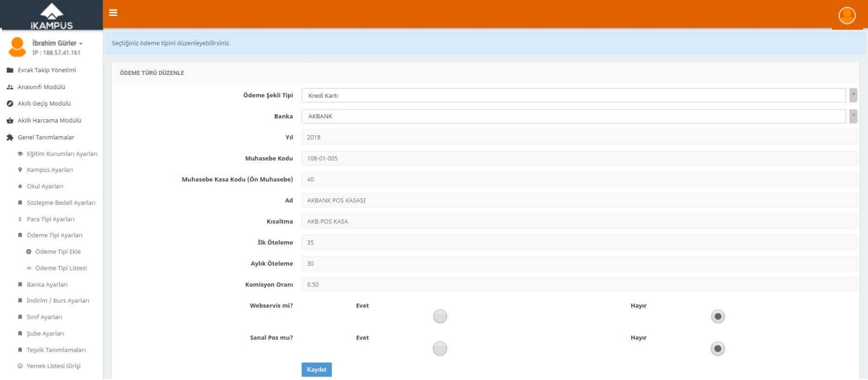Click the İlk Öteleme field
This screenshot has height=380, width=868.
(579, 242)
